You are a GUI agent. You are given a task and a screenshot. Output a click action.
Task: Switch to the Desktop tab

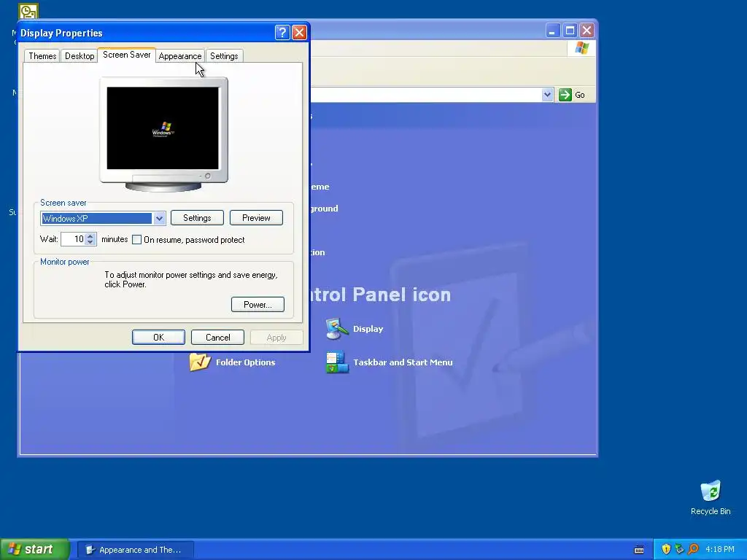(80, 56)
